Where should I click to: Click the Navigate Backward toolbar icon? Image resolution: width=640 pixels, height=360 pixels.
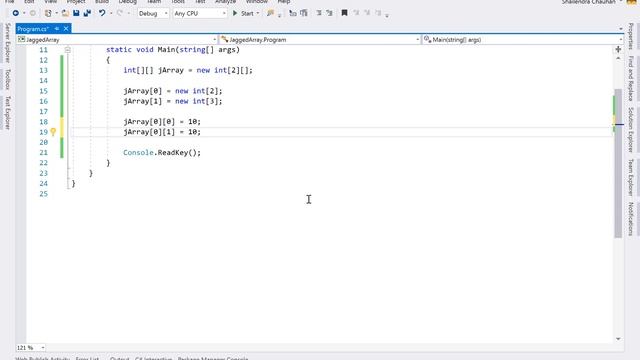click(x=16, y=13)
